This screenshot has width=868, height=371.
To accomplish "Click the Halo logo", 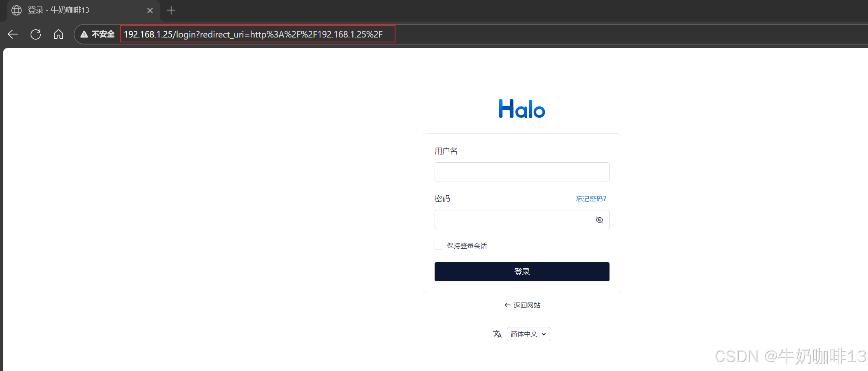I will pos(522,109).
